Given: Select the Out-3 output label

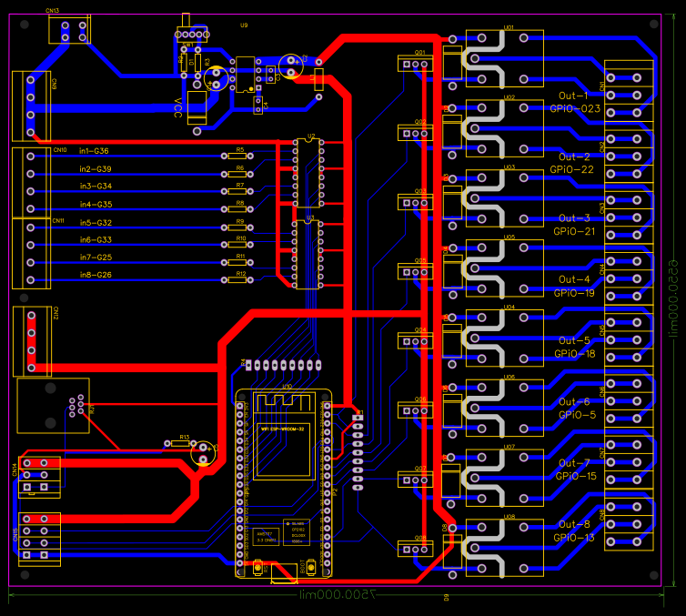Looking at the screenshot, I should pyautogui.click(x=574, y=217).
